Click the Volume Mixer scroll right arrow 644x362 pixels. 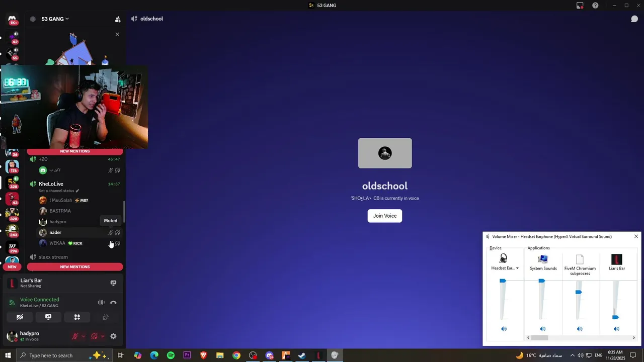633,338
